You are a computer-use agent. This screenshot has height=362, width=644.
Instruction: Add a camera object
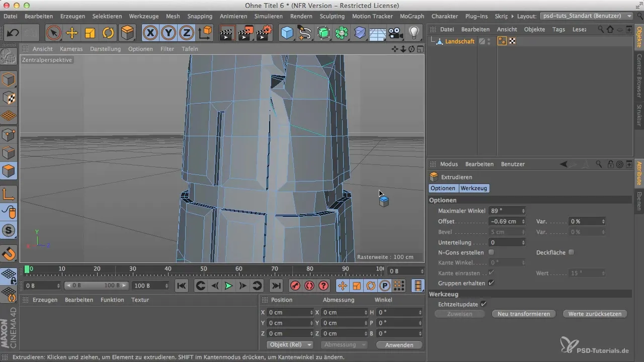pos(396,33)
